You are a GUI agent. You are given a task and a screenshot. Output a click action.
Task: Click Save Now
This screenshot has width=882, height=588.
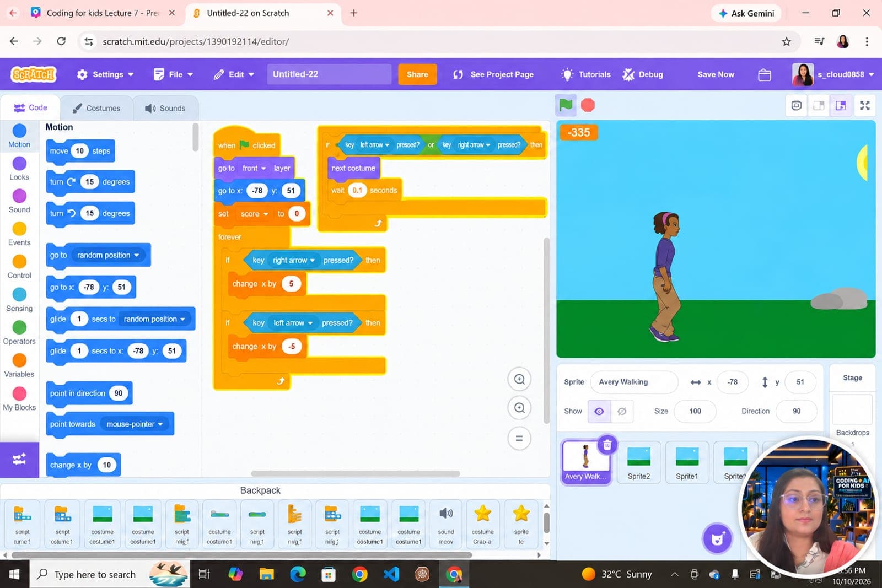point(716,74)
